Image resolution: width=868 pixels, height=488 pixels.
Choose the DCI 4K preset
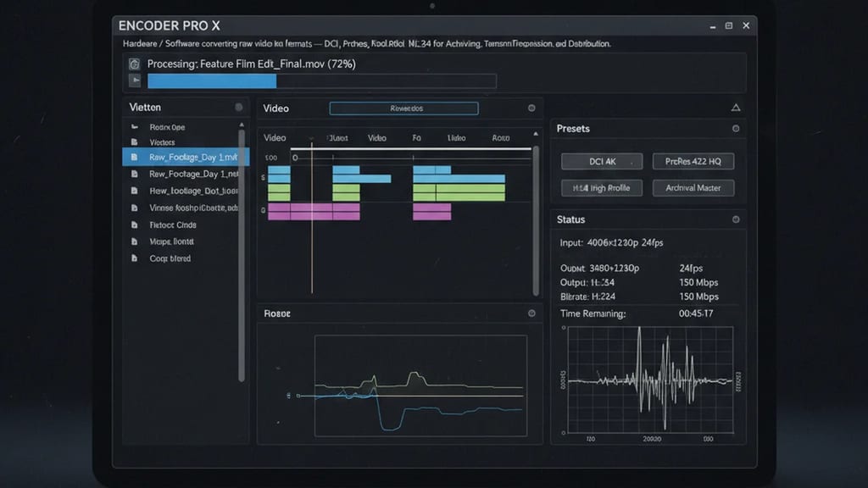pos(602,162)
